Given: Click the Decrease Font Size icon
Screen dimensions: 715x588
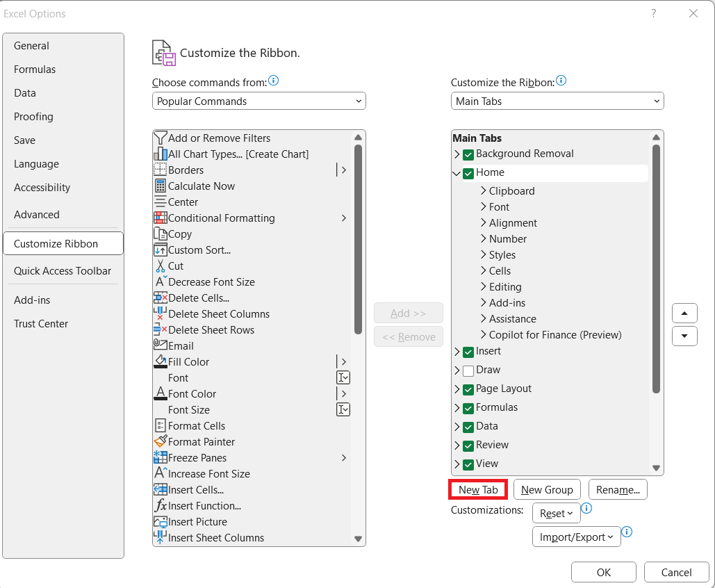Looking at the screenshot, I should 160,281.
